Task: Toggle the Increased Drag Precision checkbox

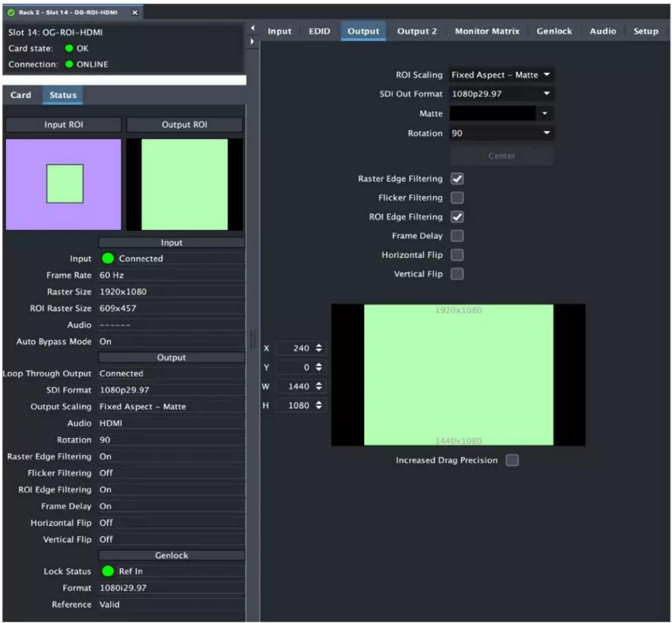Action: tap(512, 460)
